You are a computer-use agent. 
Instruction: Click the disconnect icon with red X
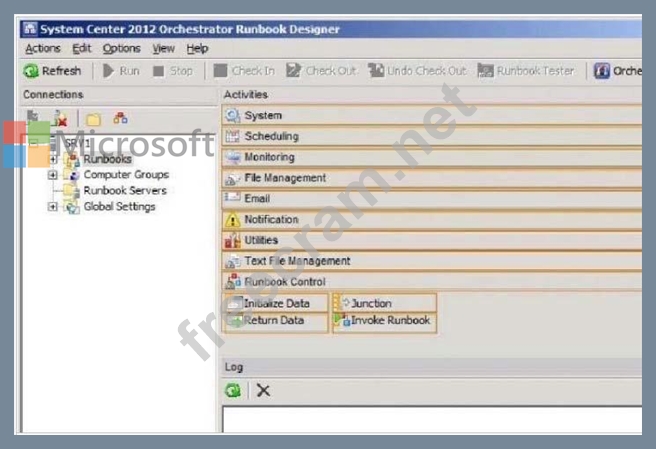[61, 119]
